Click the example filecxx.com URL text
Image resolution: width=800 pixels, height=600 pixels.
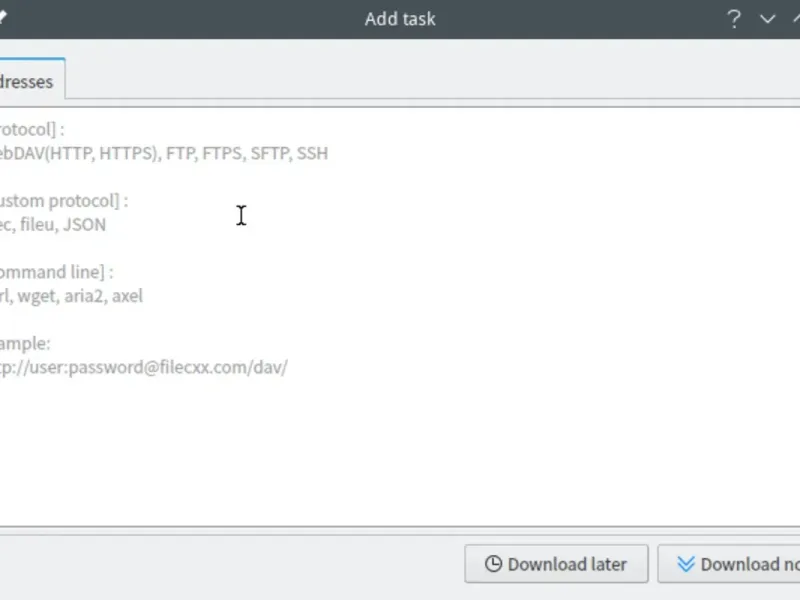pos(145,367)
